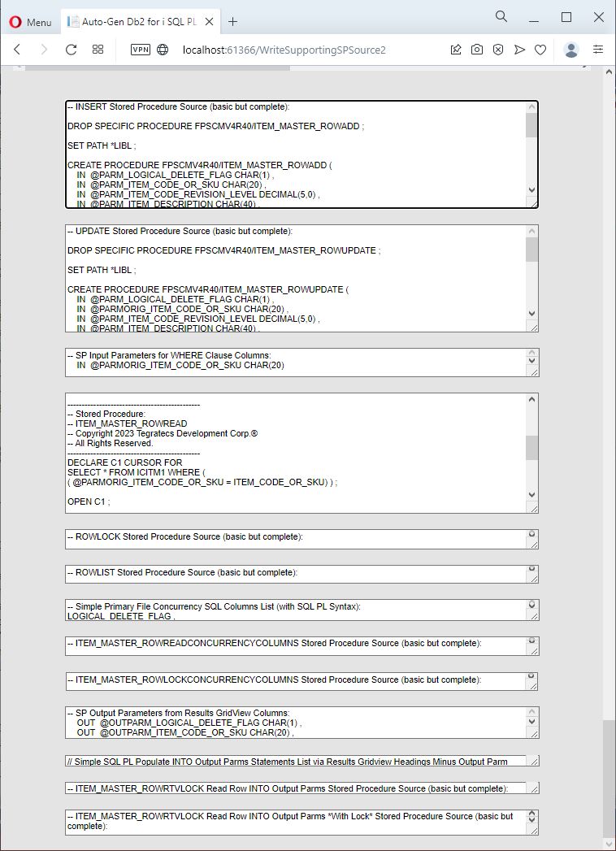Click 'Copyright 2023 Tegratecs Development Corp.' line
Screen dimensions: 616x851
(x=163, y=433)
